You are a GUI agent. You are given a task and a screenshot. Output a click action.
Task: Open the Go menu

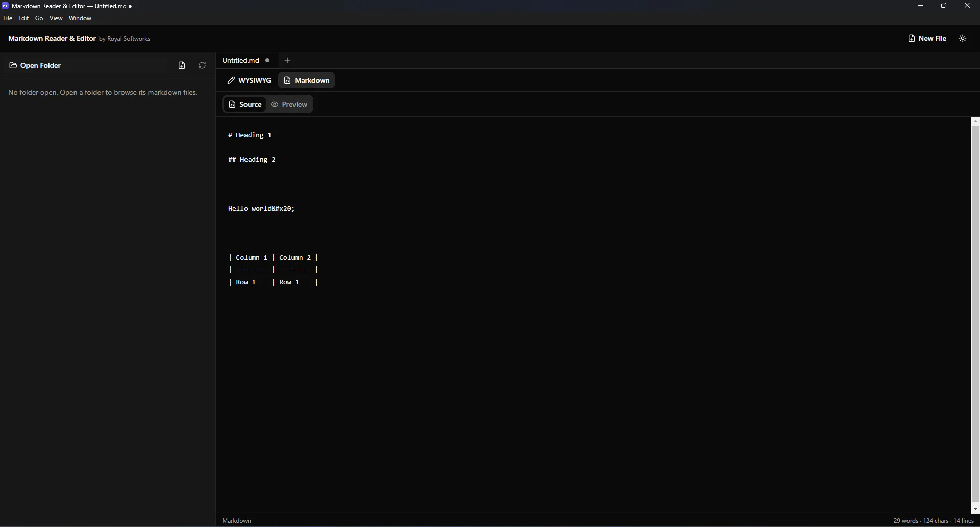tap(39, 18)
